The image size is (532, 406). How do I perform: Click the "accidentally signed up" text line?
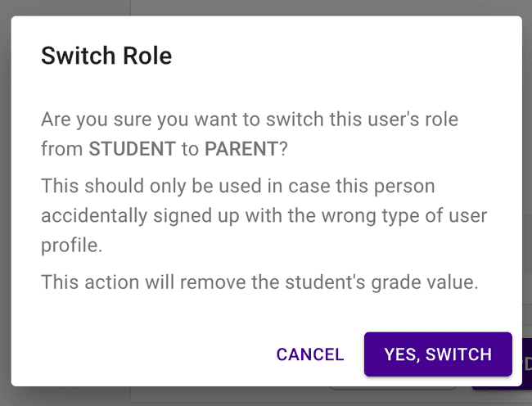[164, 214]
